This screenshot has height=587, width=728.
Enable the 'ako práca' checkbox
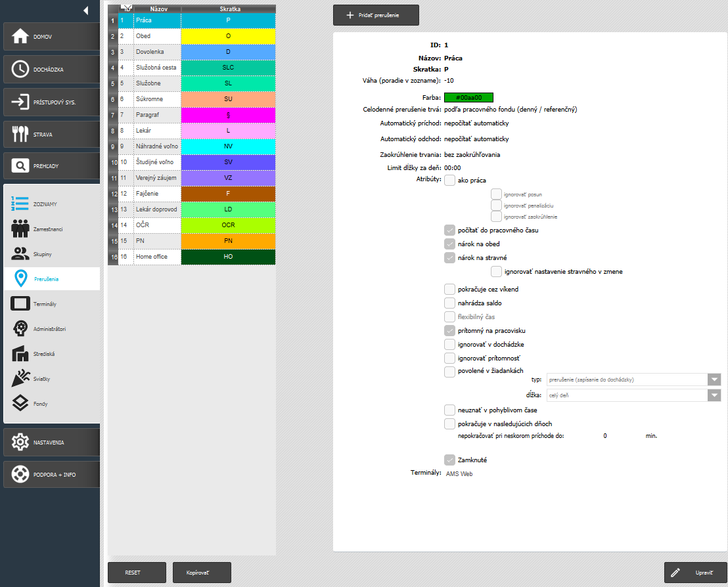(x=449, y=180)
